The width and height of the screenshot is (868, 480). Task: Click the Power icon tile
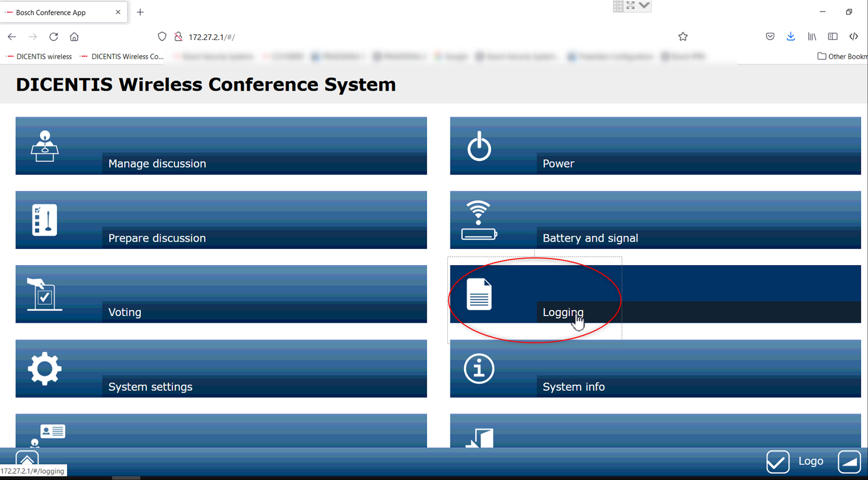pos(479,146)
